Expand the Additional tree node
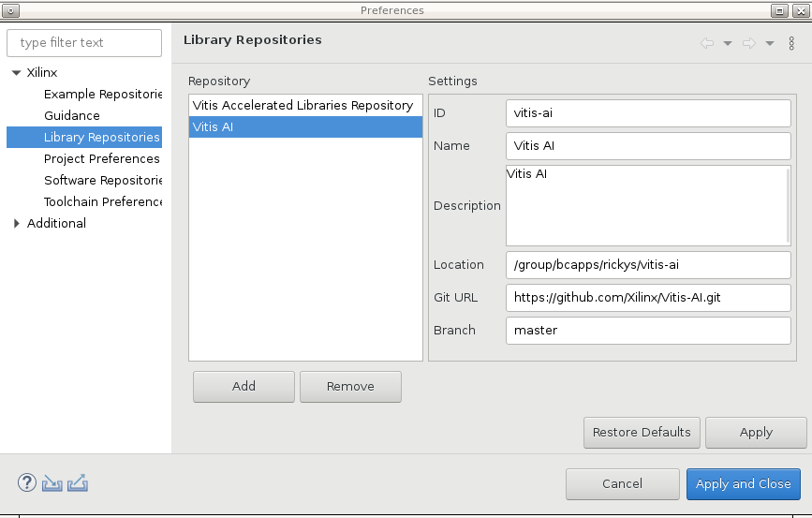 16,224
